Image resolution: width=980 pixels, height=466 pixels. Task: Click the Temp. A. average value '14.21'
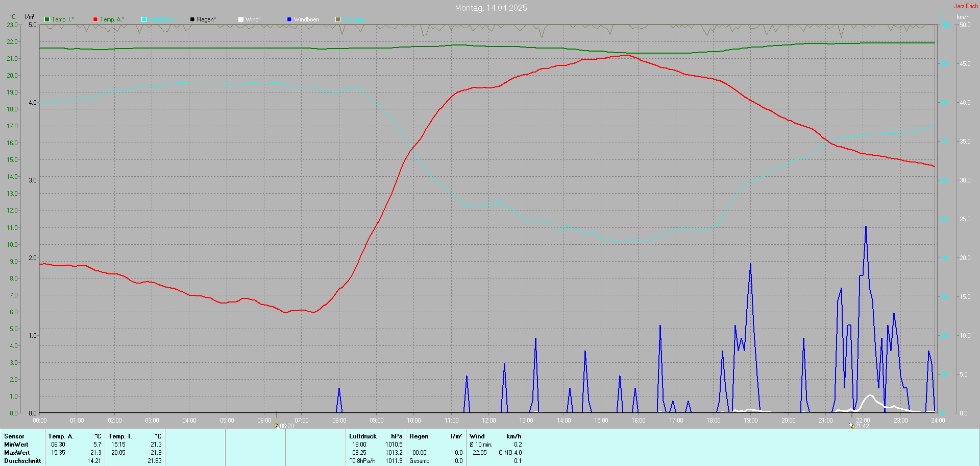pos(94,461)
